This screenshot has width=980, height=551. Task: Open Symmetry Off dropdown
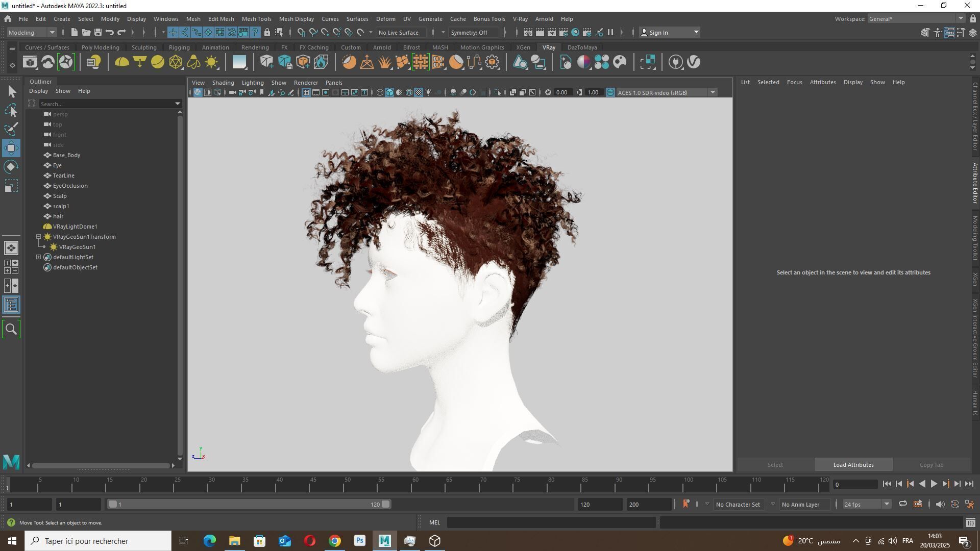(474, 32)
